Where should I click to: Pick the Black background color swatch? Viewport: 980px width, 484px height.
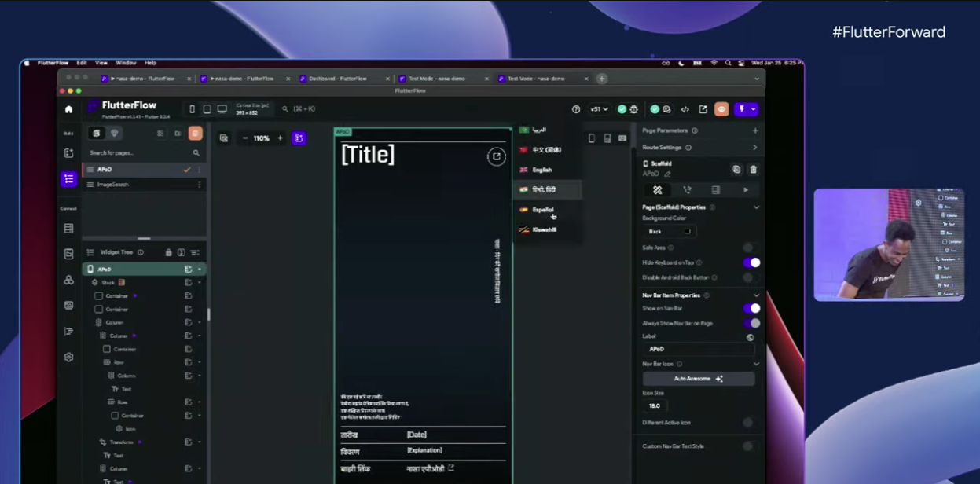click(687, 232)
